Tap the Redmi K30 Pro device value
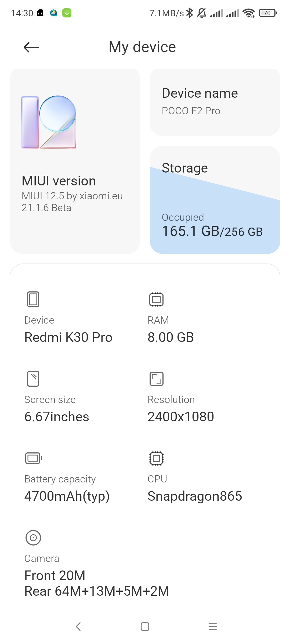The image size is (290, 644). [x=68, y=337]
